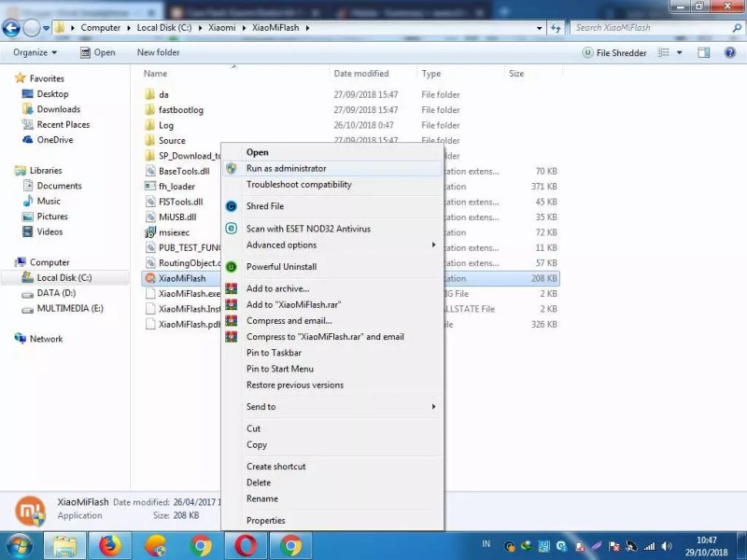Viewport: 747px width, 560px height.
Task: Sort files by Date modified column
Action: click(x=361, y=74)
